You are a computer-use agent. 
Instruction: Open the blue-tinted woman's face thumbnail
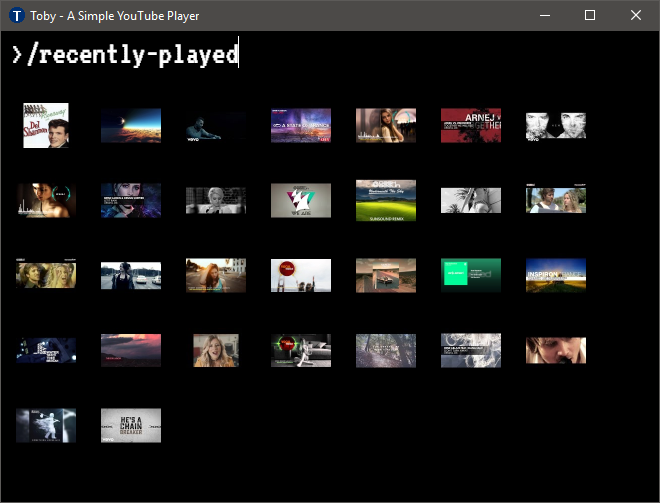131,200
